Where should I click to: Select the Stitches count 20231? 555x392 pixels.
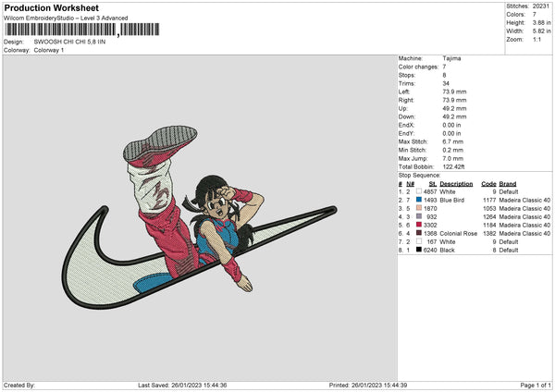[x=541, y=6]
